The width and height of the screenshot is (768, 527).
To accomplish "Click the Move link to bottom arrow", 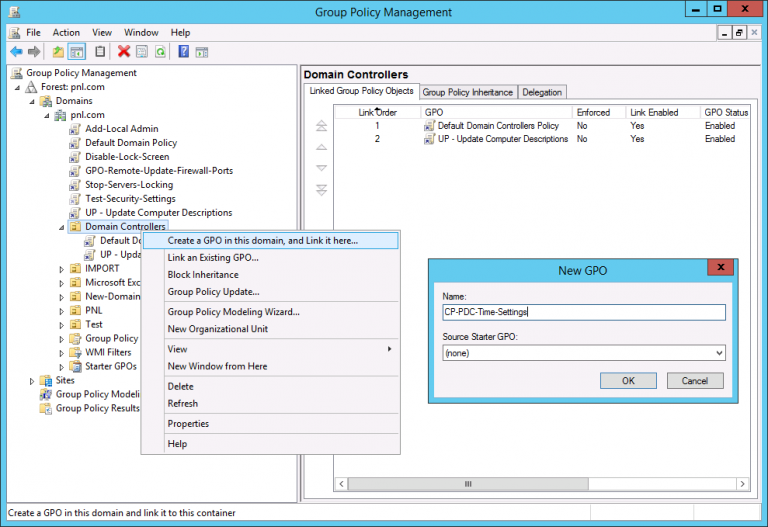I will coord(321,189).
